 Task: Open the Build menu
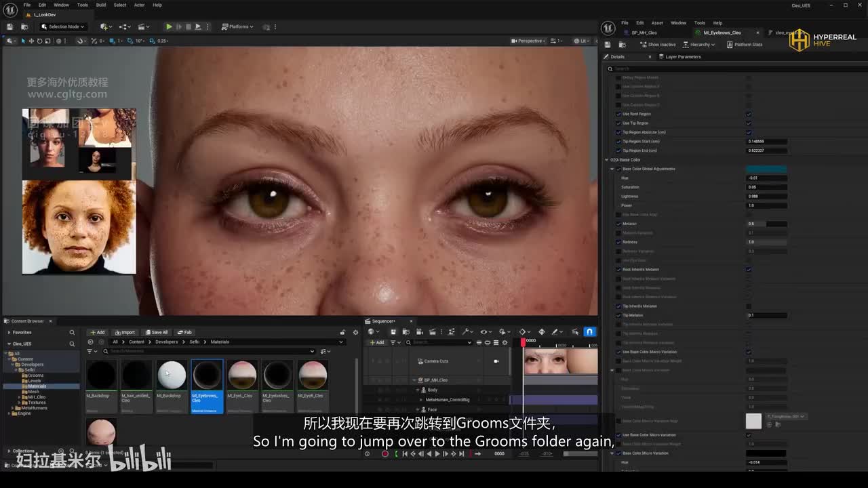click(100, 5)
